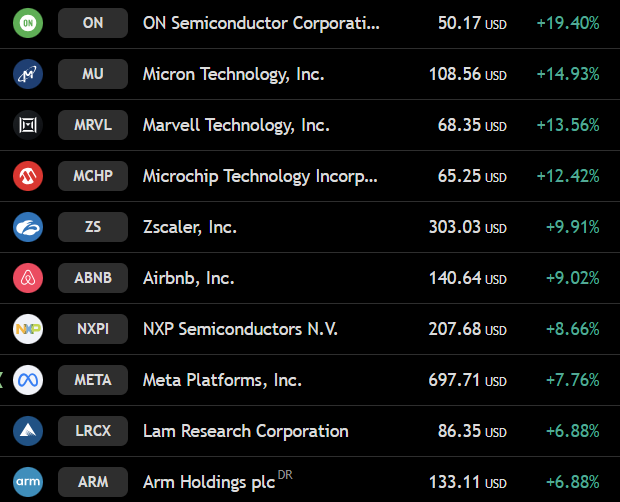Select the MRVL ticker badge
This screenshot has width=620, height=502.
[93, 125]
